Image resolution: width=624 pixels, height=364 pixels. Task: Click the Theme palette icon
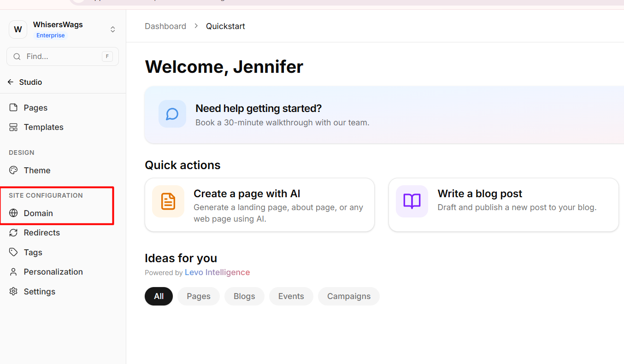click(13, 170)
